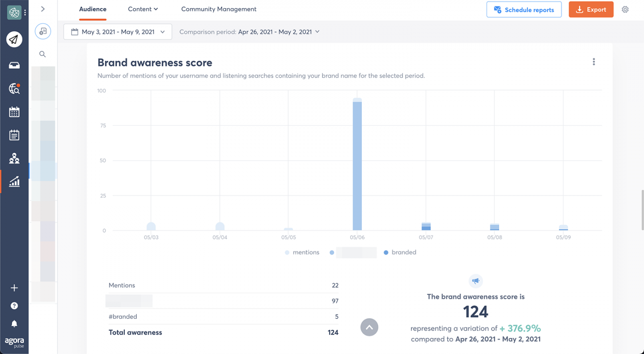Click the active Reports bar-chart icon
Image resolution: width=644 pixels, height=354 pixels.
(14, 181)
